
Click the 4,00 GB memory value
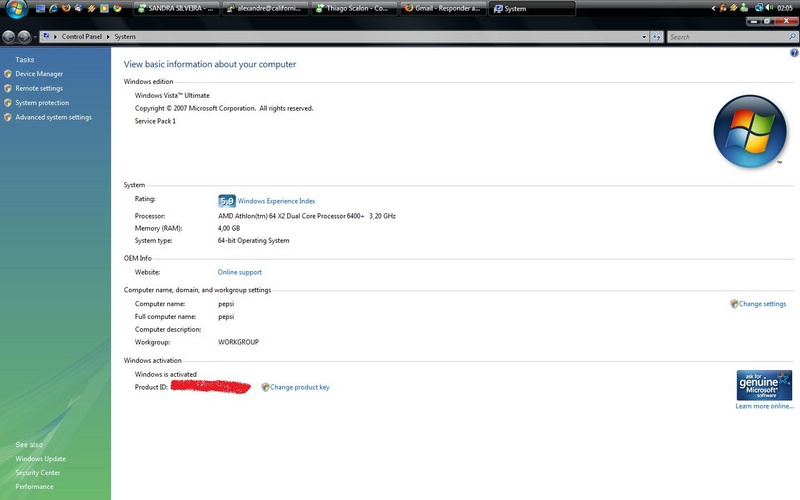pos(229,228)
